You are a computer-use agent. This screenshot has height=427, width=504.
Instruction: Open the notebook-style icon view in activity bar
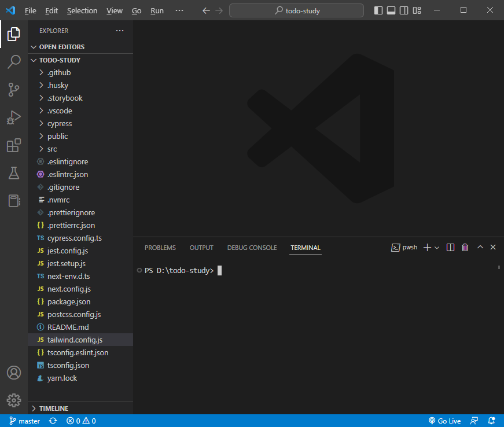point(13,201)
